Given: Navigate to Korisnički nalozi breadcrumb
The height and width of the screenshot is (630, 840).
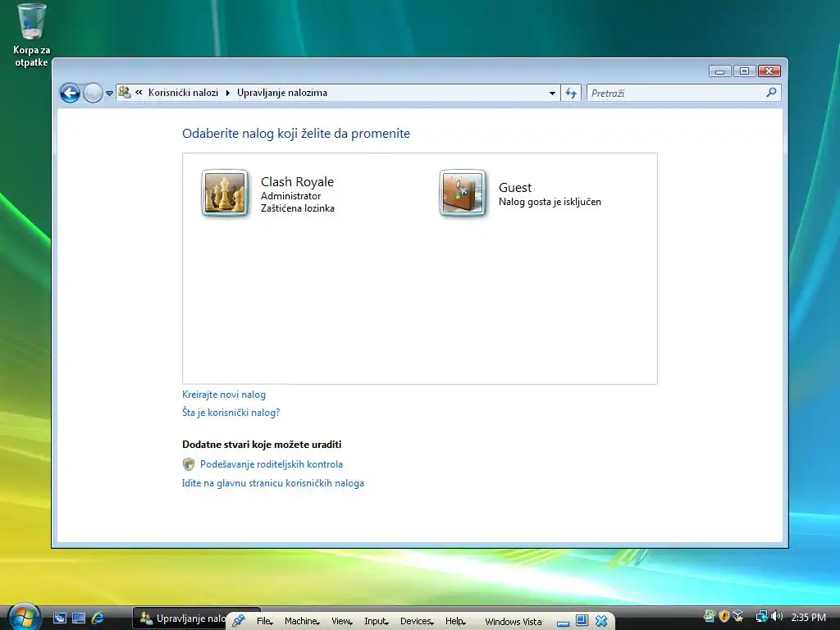Looking at the screenshot, I should point(183,93).
